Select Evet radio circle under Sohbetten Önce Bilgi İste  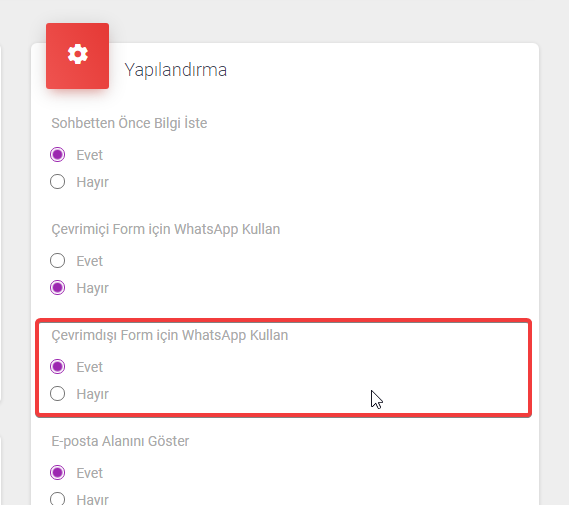pos(58,155)
